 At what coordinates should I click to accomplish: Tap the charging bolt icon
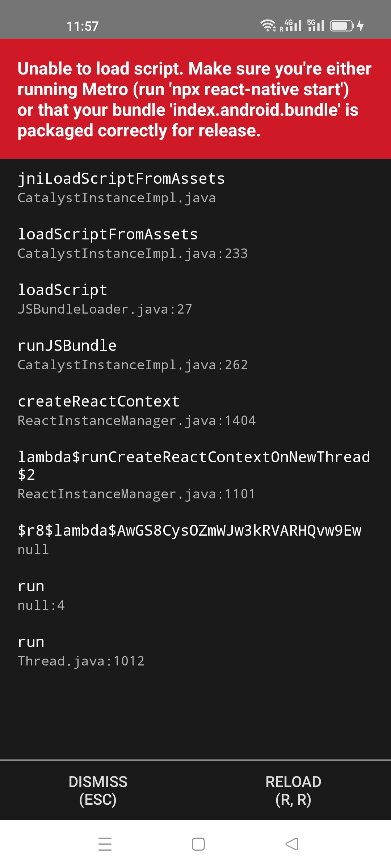coord(360,25)
